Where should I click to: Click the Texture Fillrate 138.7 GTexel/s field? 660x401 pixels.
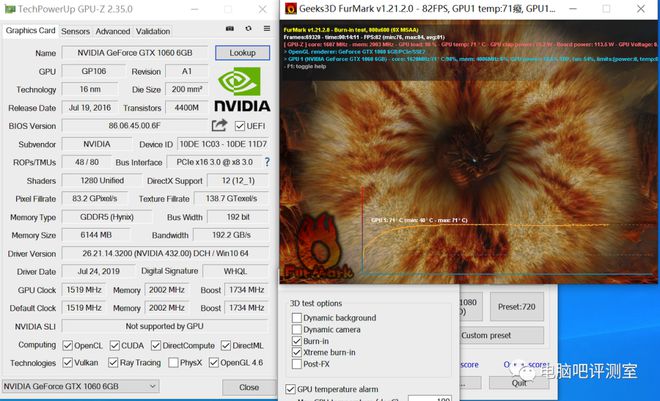[x=231, y=198]
